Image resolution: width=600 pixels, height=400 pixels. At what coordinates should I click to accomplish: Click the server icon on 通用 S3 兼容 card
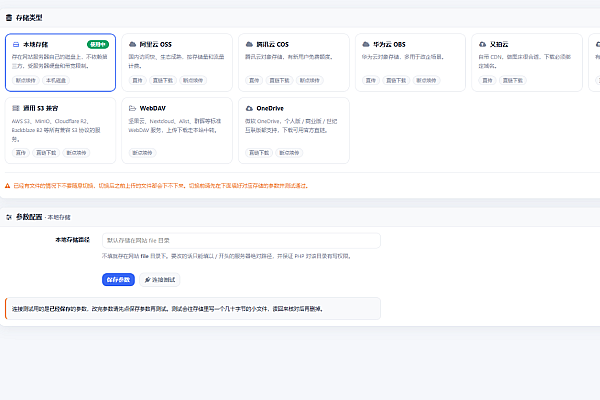click(16, 108)
